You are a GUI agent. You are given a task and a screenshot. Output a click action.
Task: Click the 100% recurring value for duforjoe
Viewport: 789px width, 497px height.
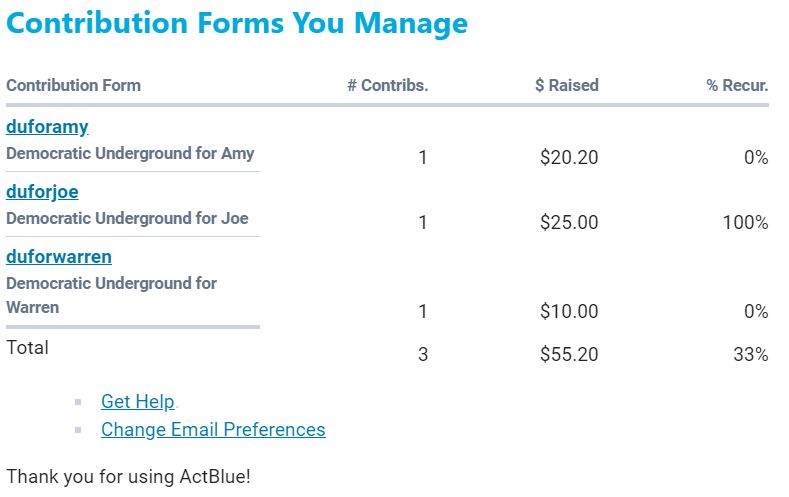tap(745, 223)
